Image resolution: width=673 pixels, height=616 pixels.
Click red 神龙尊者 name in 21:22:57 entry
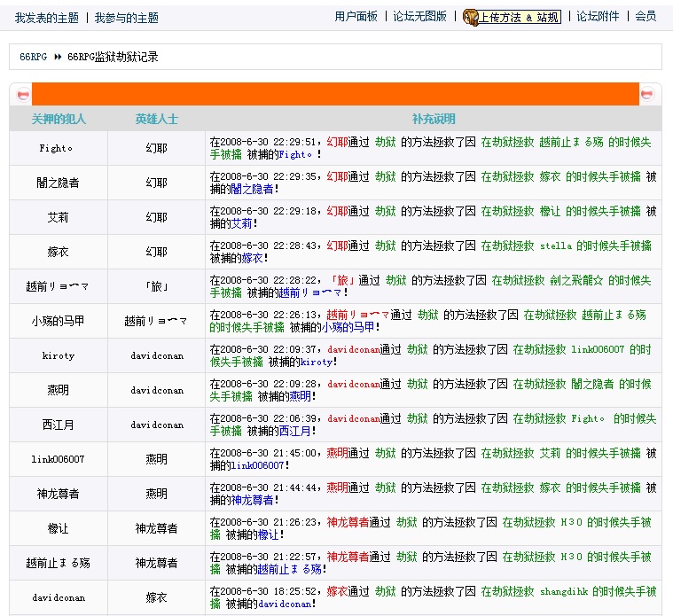click(348, 557)
